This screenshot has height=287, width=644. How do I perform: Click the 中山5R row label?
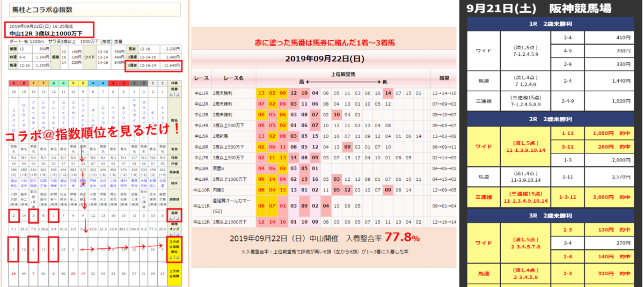click(x=202, y=136)
